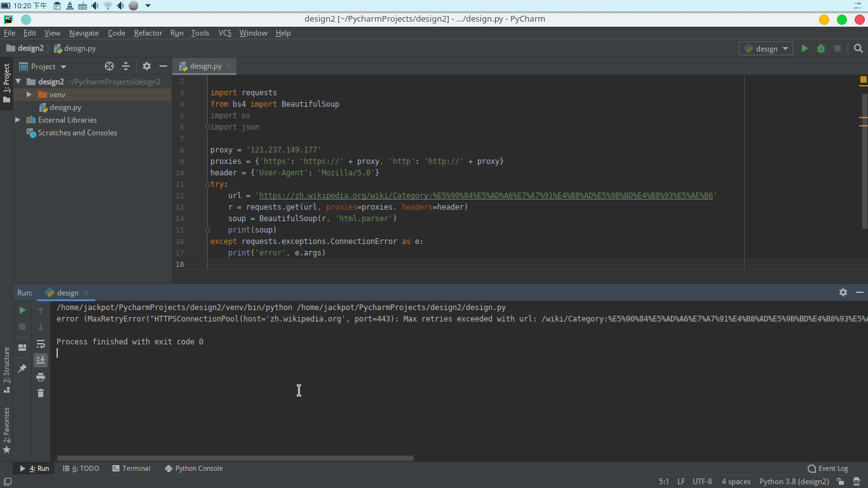Click the down-arrow stack trace icon
This screenshot has height=488, width=868.
tap(41, 327)
